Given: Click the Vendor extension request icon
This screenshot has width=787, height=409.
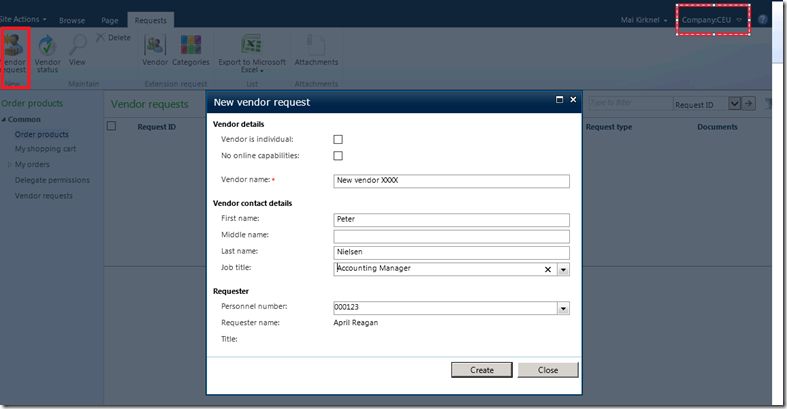Looking at the screenshot, I should (x=155, y=50).
